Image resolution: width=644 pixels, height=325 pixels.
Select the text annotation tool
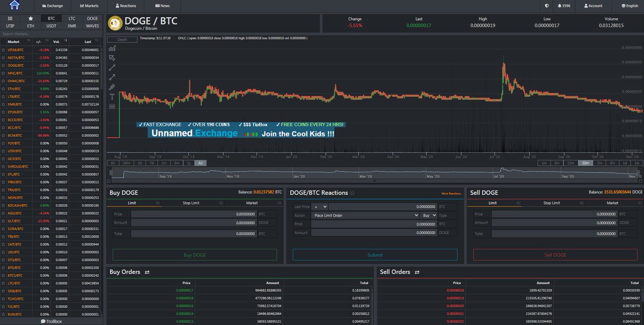click(112, 97)
